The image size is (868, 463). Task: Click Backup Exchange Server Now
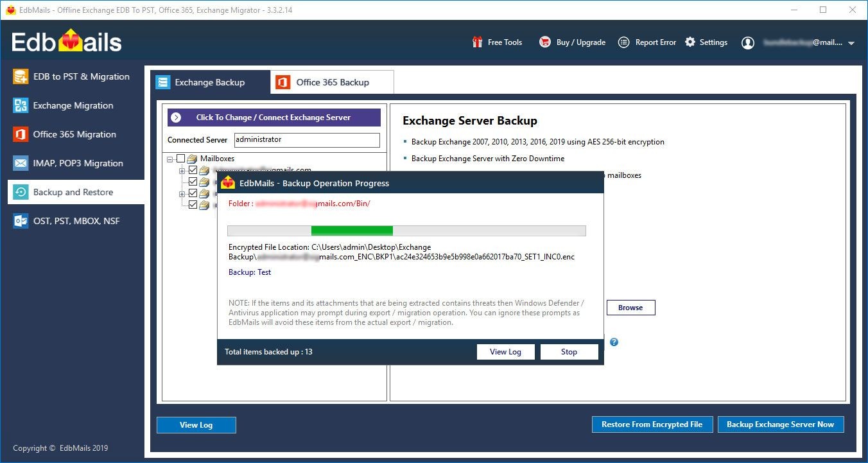coord(780,424)
